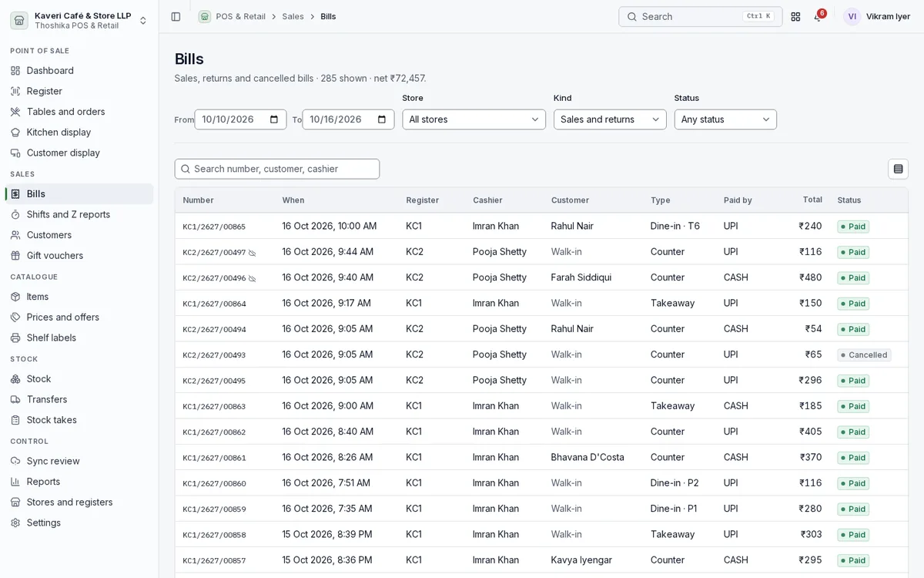This screenshot has width=924, height=578.
Task: Open the Store filter dropdown
Action: tap(474, 119)
